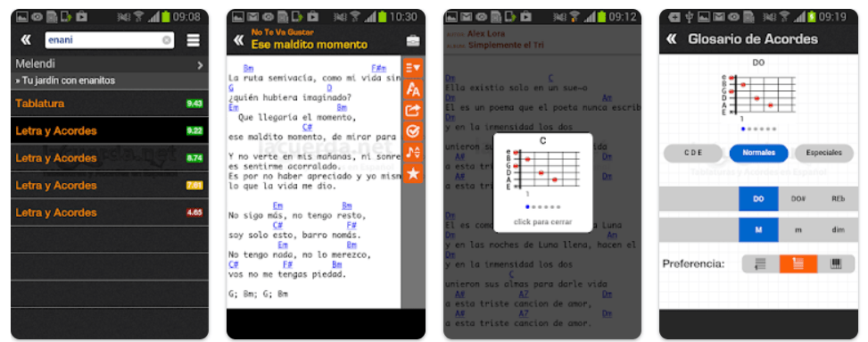
Task: Go back from 'Ese maldito momento' song
Action: coord(238,40)
